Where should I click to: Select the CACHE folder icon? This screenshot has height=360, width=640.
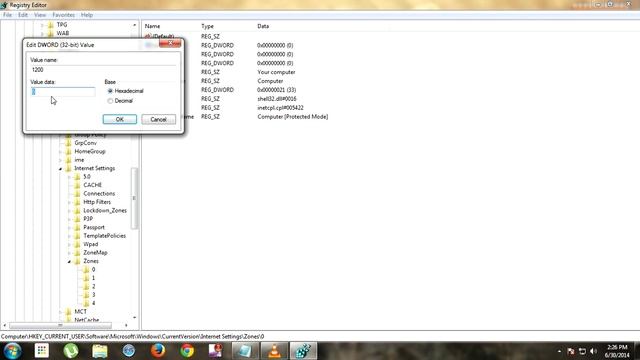click(x=77, y=185)
